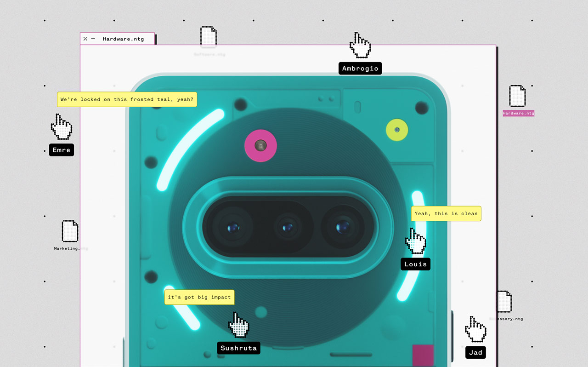Click the center camera lens
Viewport: 588px width, 367px height.
pos(288,227)
